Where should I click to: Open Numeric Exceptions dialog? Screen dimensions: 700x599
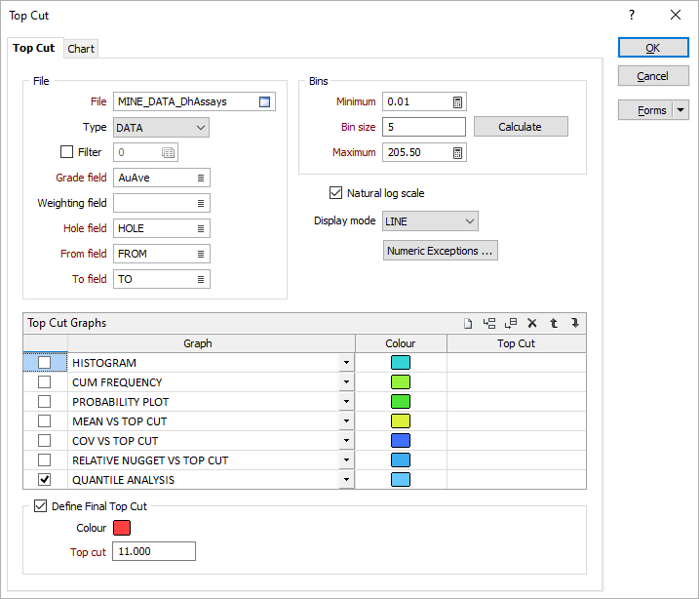click(441, 251)
